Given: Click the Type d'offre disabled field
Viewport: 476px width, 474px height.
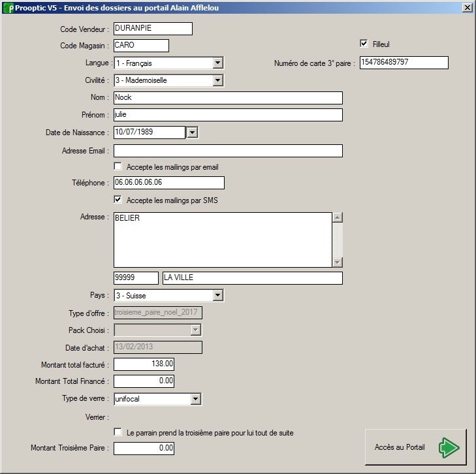Looking at the screenshot, I should (x=158, y=313).
